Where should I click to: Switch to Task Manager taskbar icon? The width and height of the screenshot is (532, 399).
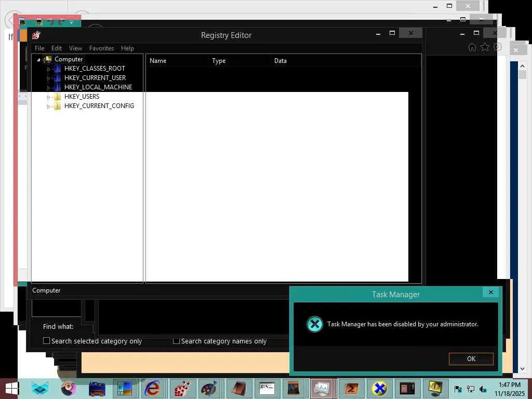(x=322, y=389)
